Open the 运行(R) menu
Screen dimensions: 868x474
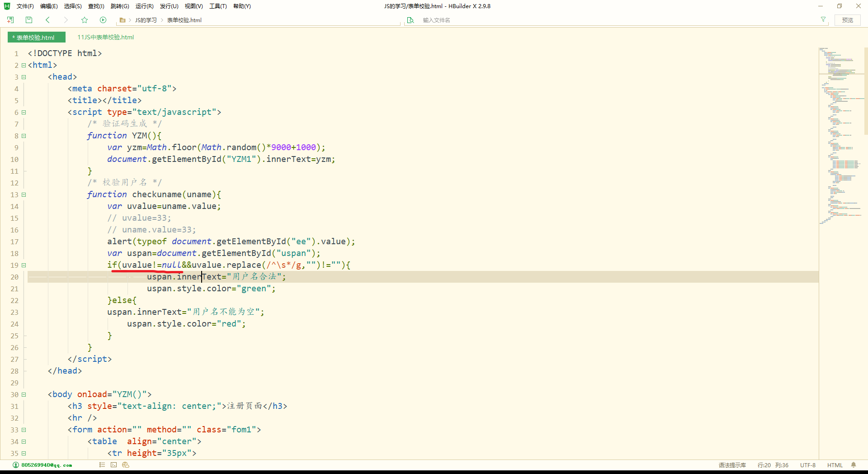tap(145, 6)
